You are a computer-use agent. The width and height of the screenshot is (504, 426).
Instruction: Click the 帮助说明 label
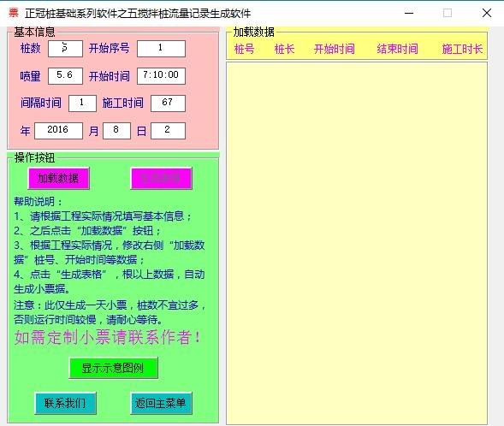tap(38, 202)
